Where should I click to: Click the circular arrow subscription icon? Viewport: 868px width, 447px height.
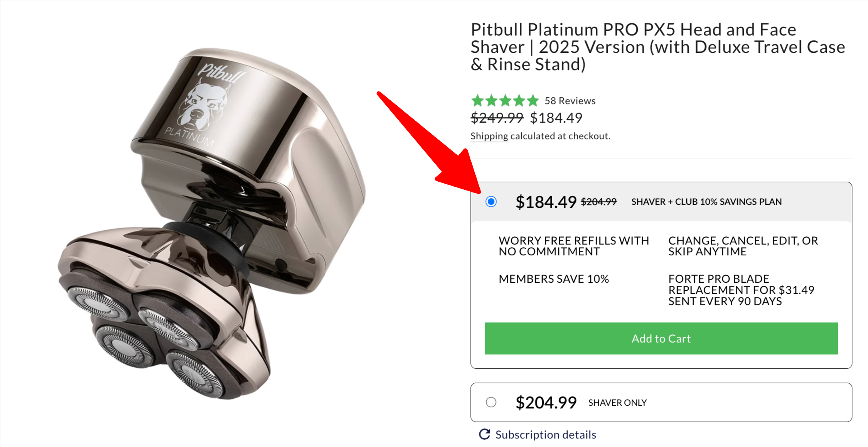484,434
